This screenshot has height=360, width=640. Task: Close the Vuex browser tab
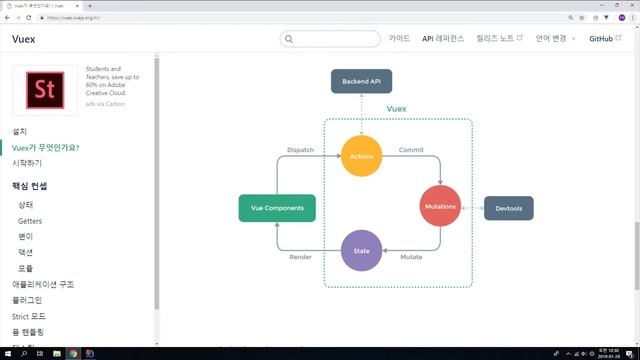[77, 6]
